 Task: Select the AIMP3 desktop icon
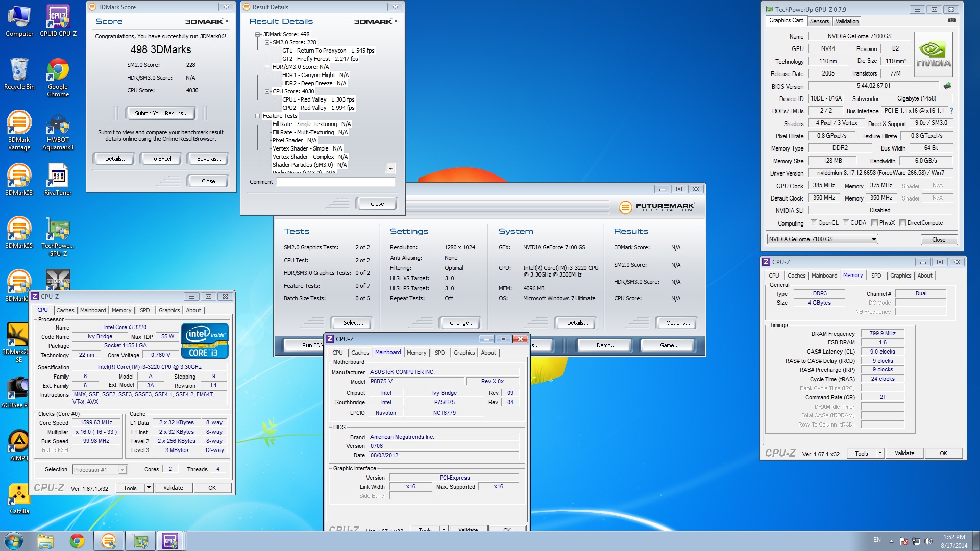tap(19, 445)
